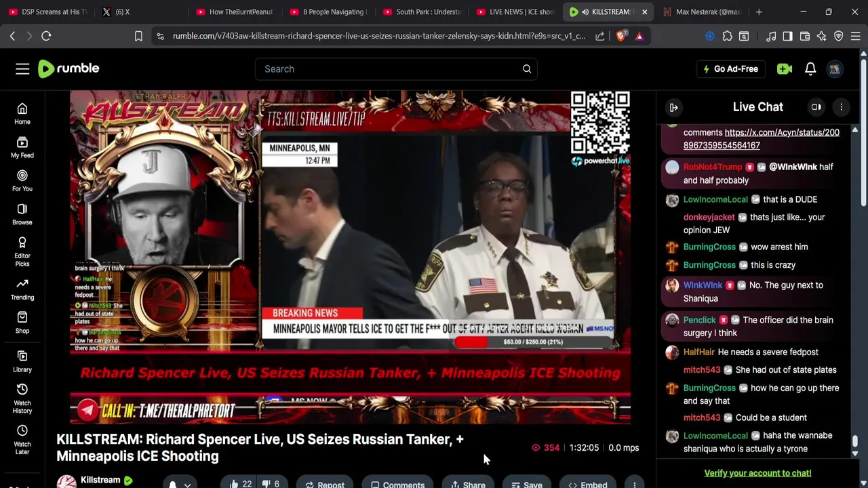Click Verify your account to chat link
Viewport: 868px width, 488px height.
pyautogui.click(x=757, y=473)
